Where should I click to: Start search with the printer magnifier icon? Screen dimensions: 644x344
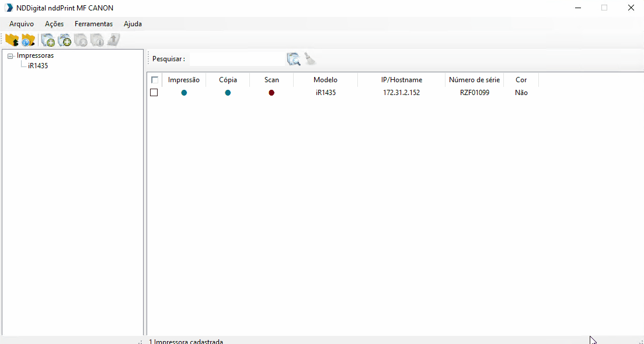point(293,59)
